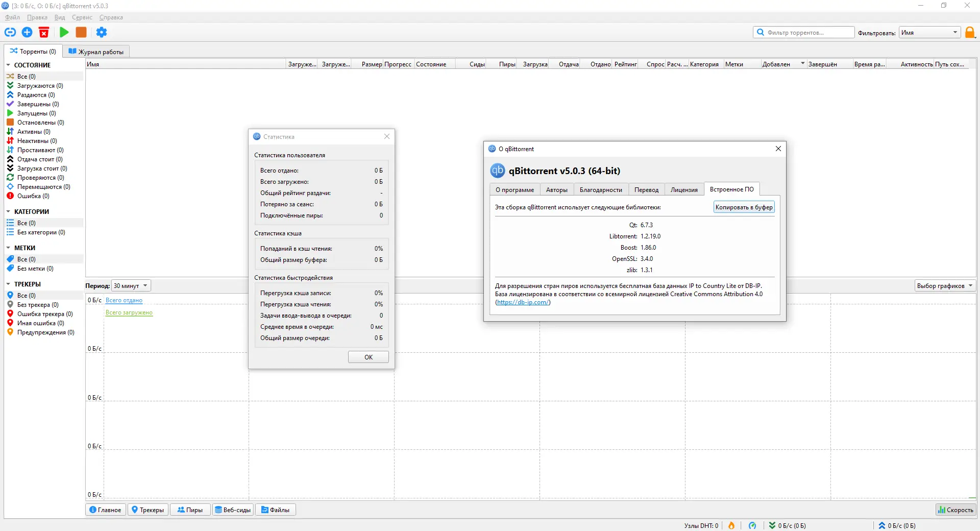Collapse the ТРЕКЕРЫ section
The width and height of the screenshot is (980, 531).
8,284
